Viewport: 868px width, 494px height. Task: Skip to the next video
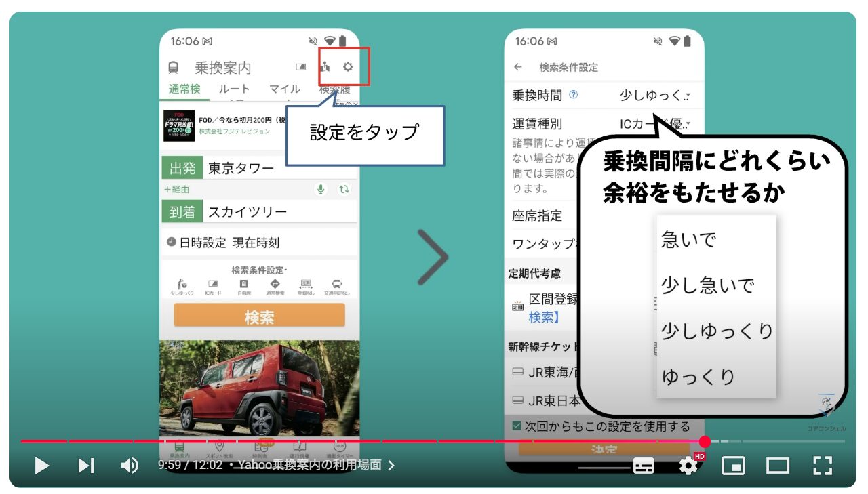pos(86,466)
